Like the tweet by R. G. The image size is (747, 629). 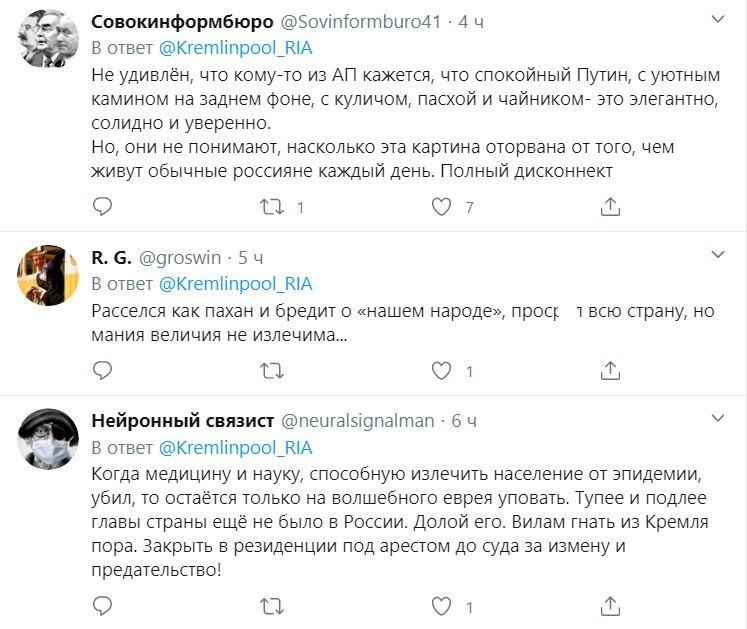441,371
